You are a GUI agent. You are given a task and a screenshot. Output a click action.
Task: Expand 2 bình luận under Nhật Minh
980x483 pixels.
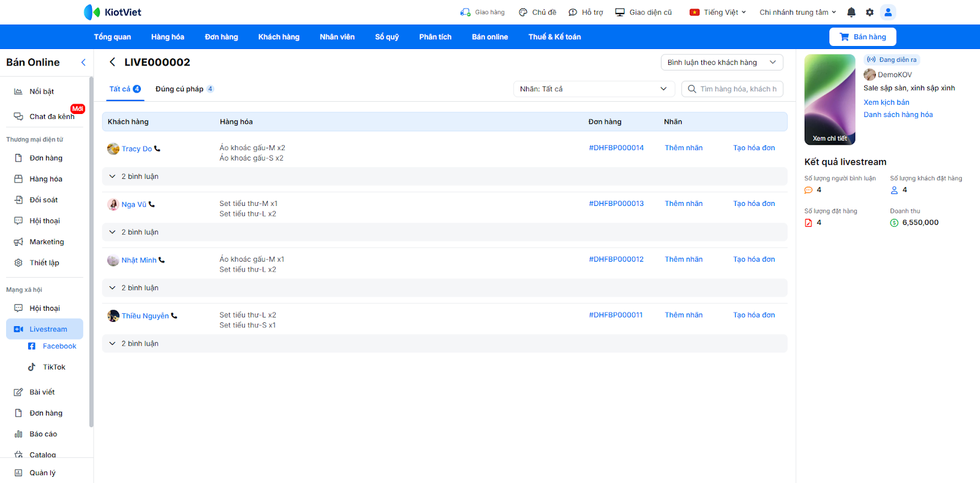coord(445,288)
